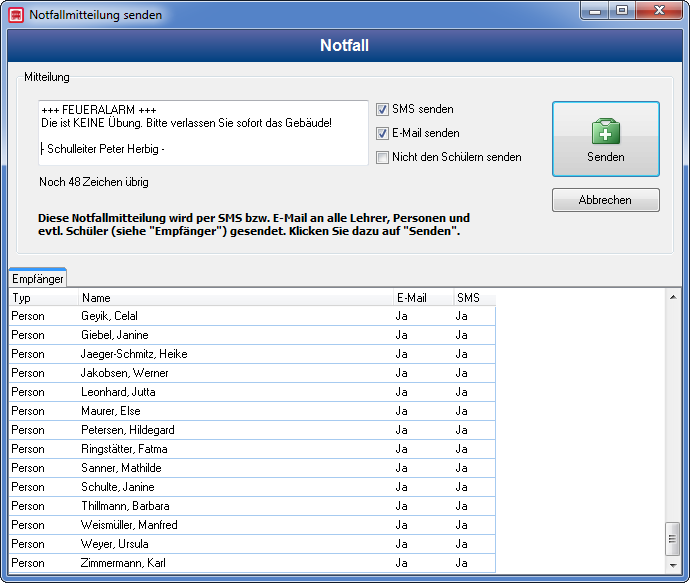The width and height of the screenshot is (690, 583).
Task: Sort by the E-Mail column header
Action: click(x=423, y=298)
